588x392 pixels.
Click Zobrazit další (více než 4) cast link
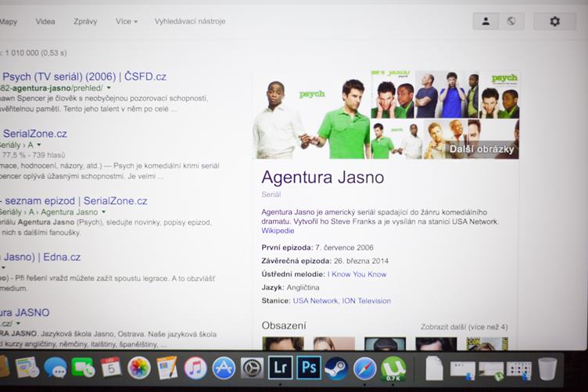point(464,327)
